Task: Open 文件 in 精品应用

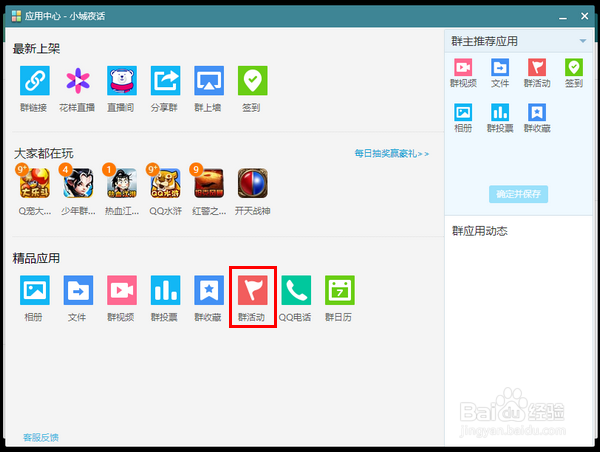Action: (x=78, y=290)
